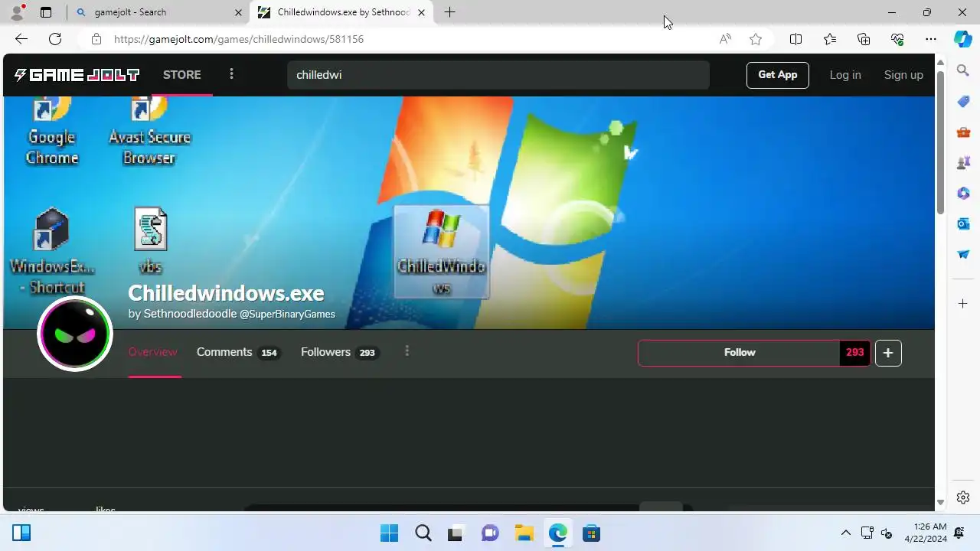Open the sidebar Games chess piece

pos(963,162)
